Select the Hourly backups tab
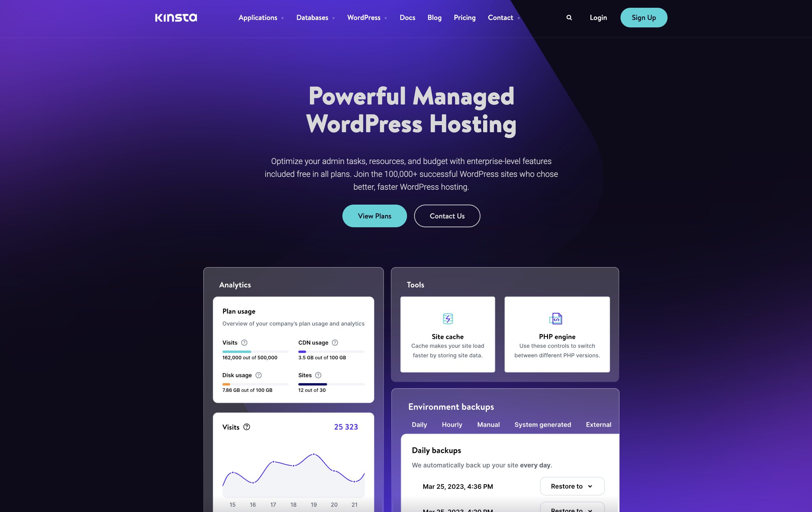This screenshot has height=512, width=812. tap(452, 424)
